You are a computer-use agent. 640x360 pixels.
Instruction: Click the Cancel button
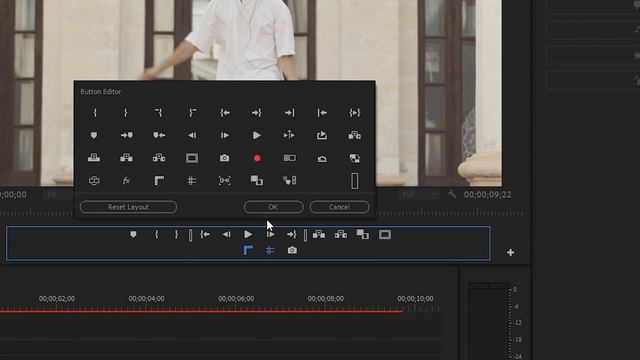[x=339, y=207]
